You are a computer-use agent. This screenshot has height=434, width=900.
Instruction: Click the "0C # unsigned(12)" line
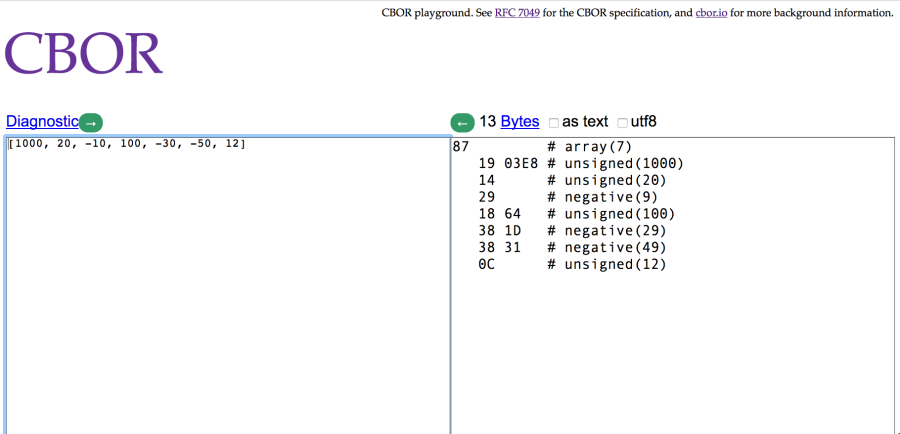pyautogui.click(x=572, y=265)
